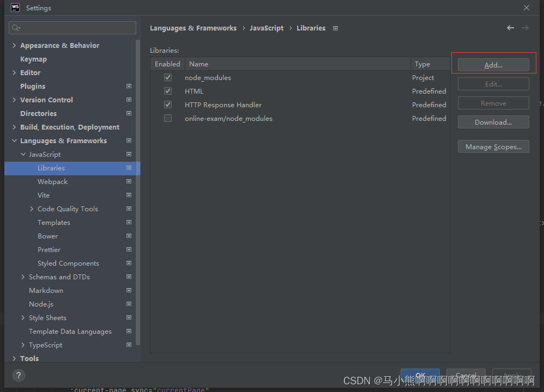
Task: Select JavaScript in the breadcrumb trail
Action: click(x=267, y=28)
